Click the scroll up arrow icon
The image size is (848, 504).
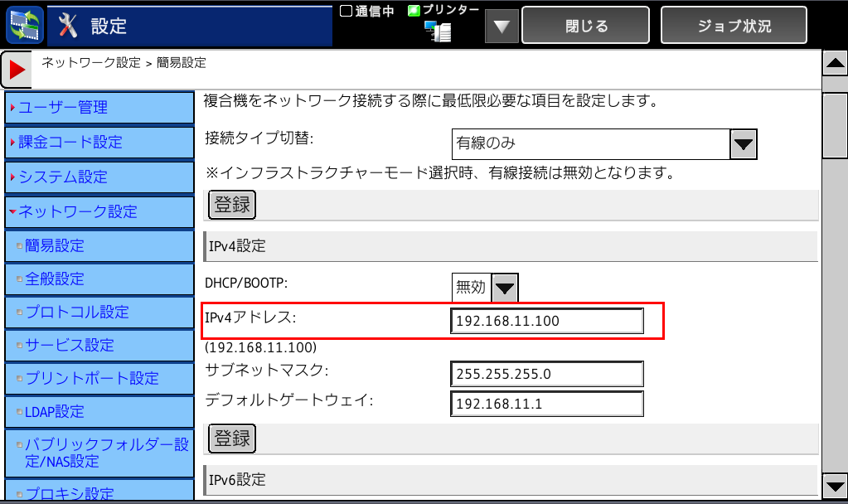[834, 63]
